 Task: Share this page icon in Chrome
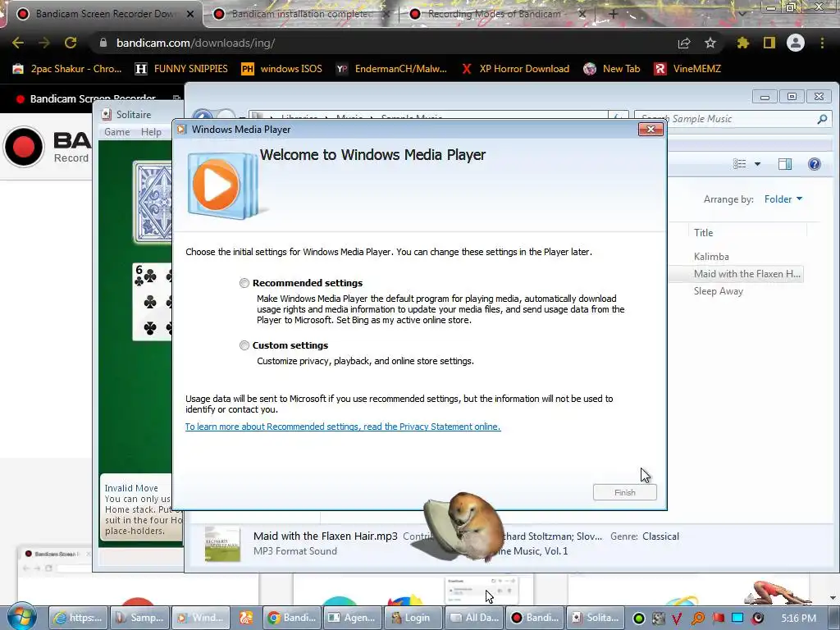[684, 43]
